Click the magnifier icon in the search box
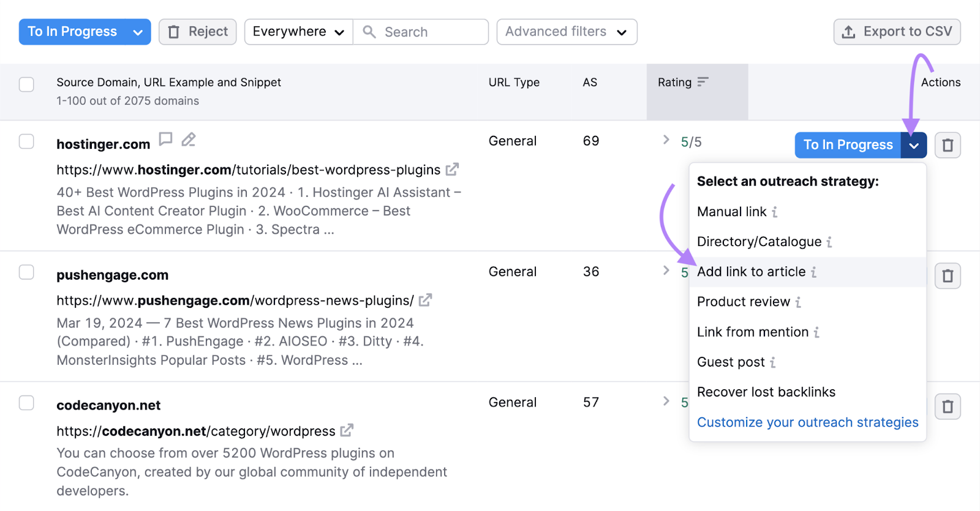The image size is (980, 511). [369, 32]
